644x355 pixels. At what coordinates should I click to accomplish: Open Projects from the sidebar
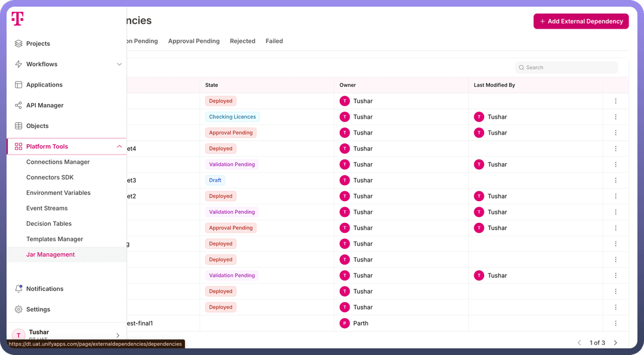click(38, 43)
